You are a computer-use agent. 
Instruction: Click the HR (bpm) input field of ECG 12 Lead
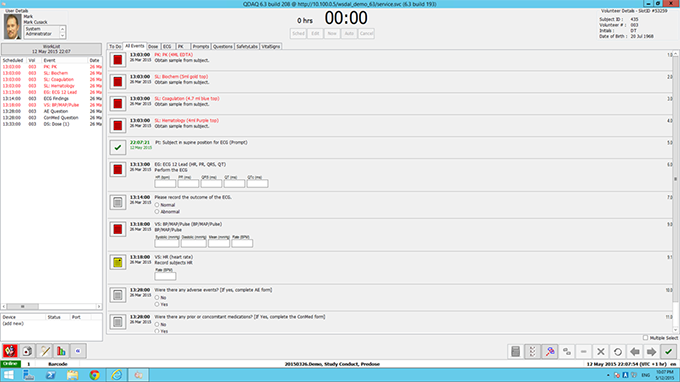(x=165, y=184)
